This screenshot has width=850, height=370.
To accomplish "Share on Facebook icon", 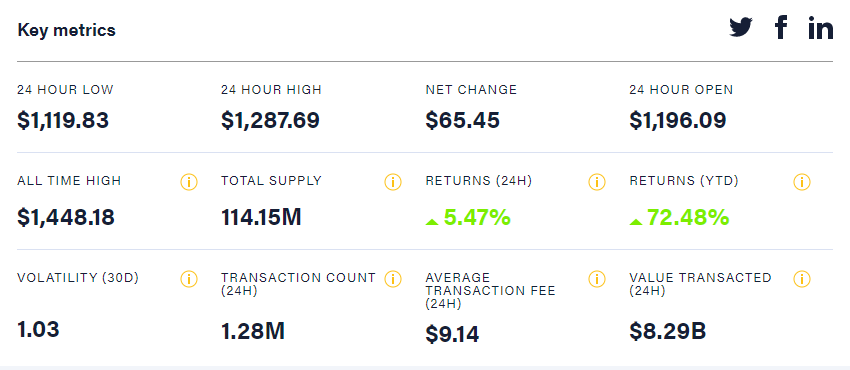I will [x=781, y=27].
